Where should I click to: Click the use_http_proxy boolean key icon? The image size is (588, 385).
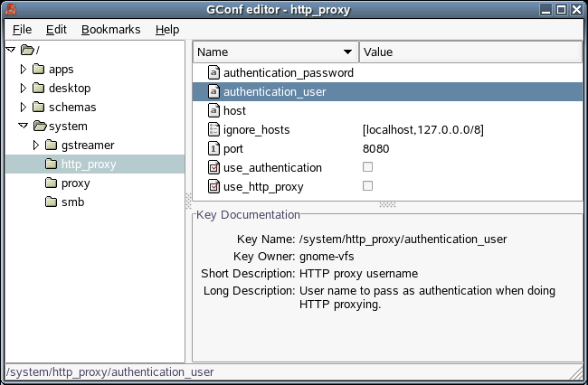point(214,186)
